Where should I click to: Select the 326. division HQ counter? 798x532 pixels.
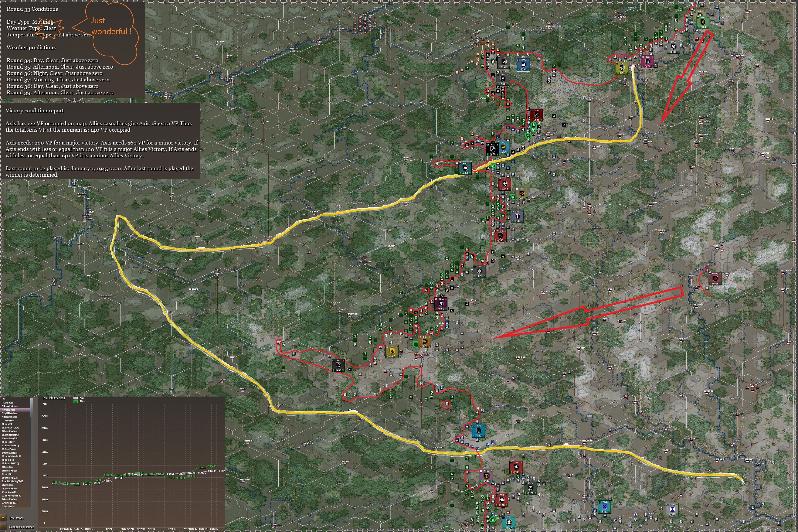[x=647, y=62]
